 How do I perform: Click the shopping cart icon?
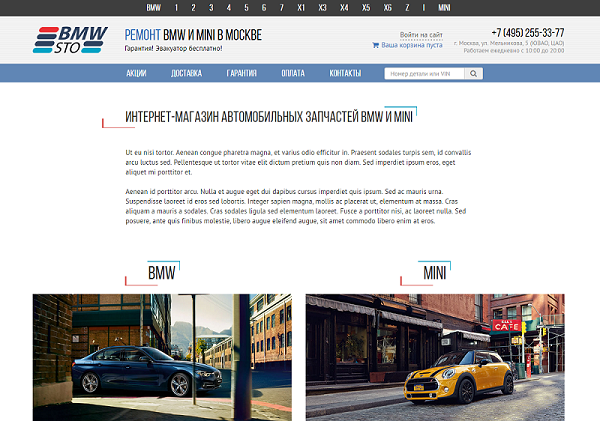pos(375,45)
